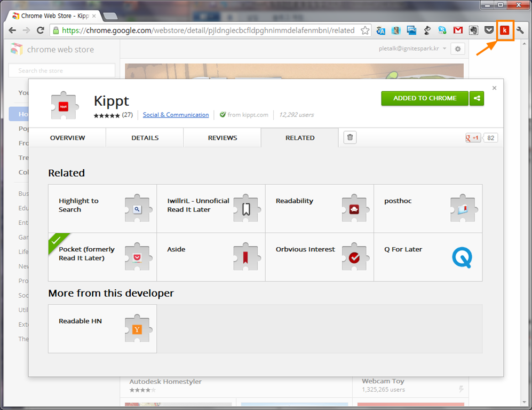Select the Details tab

145,138
